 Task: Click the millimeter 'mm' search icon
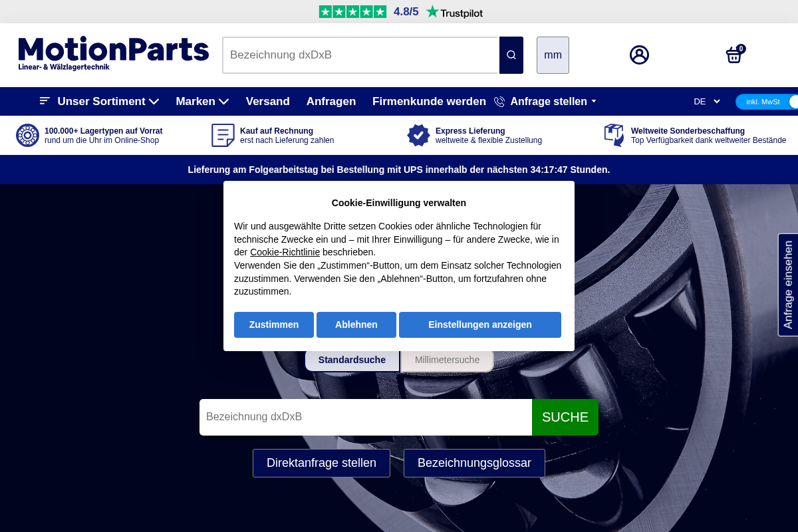[x=553, y=55]
